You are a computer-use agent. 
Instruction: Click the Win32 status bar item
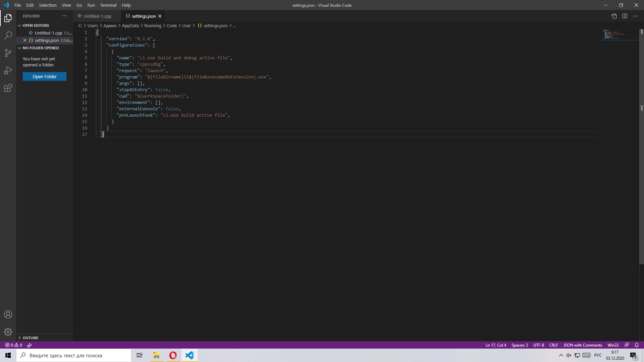pyautogui.click(x=613, y=345)
